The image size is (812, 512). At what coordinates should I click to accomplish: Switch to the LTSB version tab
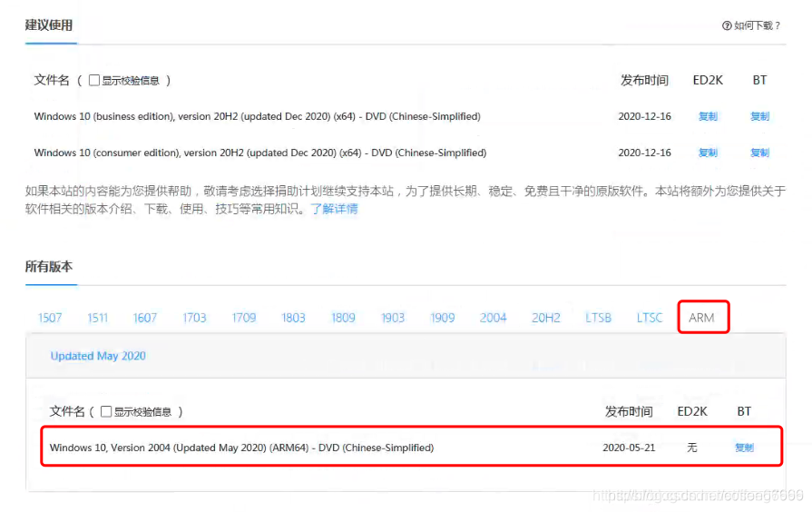tap(598, 318)
